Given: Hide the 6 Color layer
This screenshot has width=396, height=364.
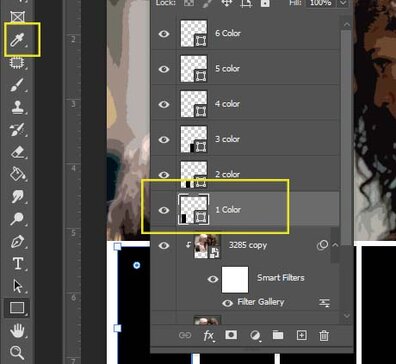Looking at the screenshot, I should click(164, 34).
